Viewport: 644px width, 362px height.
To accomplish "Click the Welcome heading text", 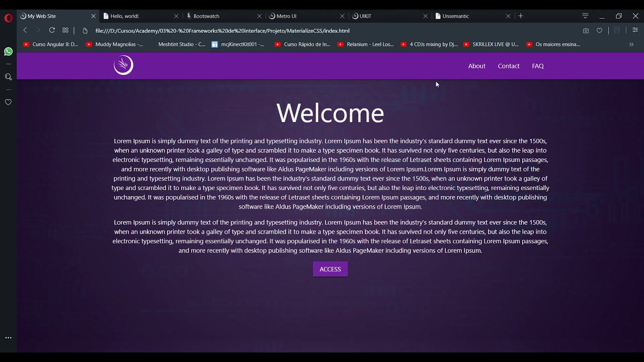I will click(330, 113).
